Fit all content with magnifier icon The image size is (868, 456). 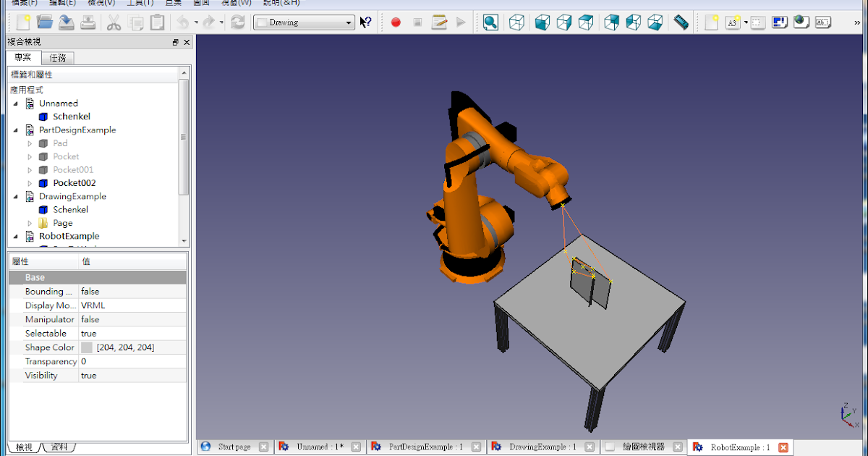click(490, 22)
